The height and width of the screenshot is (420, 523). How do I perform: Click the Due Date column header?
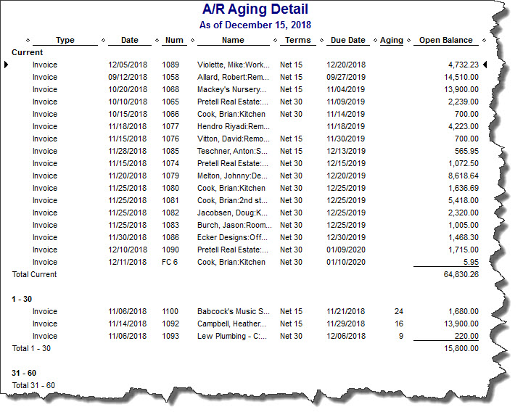coord(347,41)
